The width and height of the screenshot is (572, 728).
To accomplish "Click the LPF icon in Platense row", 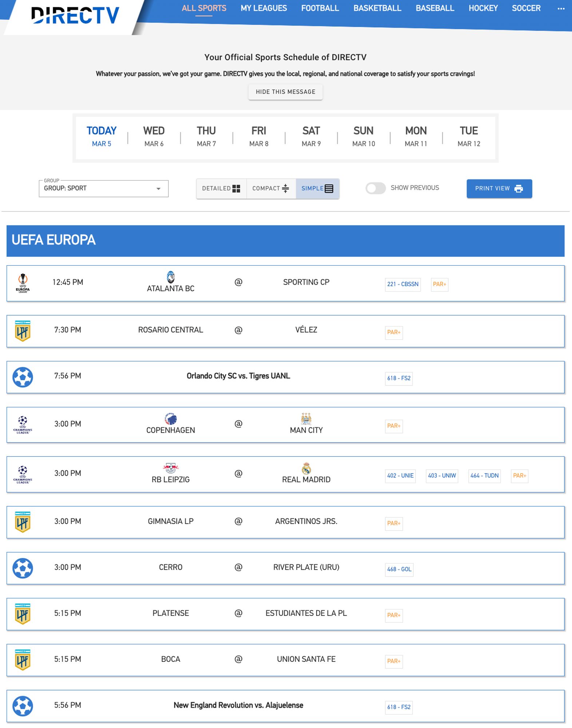I will [x=23, y=614].
